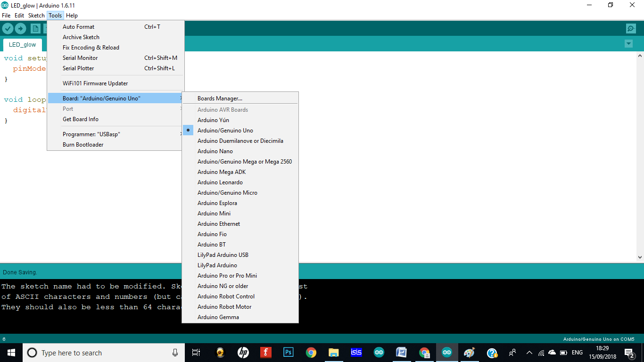Open the sketch tab dropdown arrow

click(628, 43)
